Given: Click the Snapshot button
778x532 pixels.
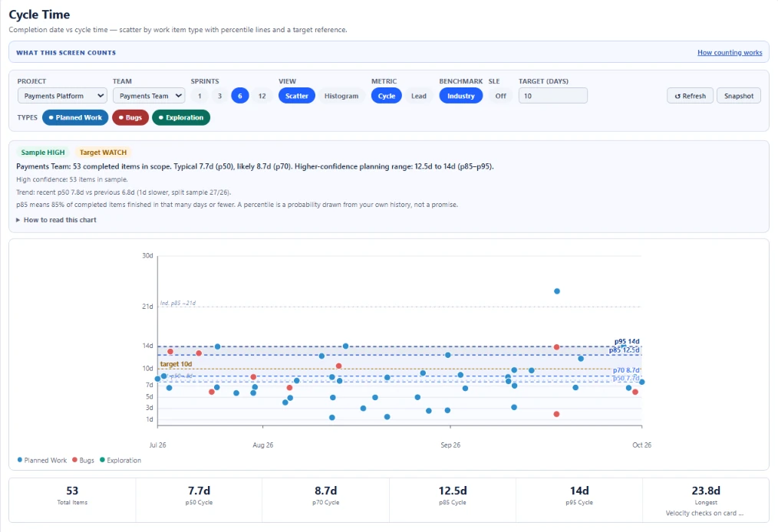Looking at the screenshot, I should pos(739,96).
